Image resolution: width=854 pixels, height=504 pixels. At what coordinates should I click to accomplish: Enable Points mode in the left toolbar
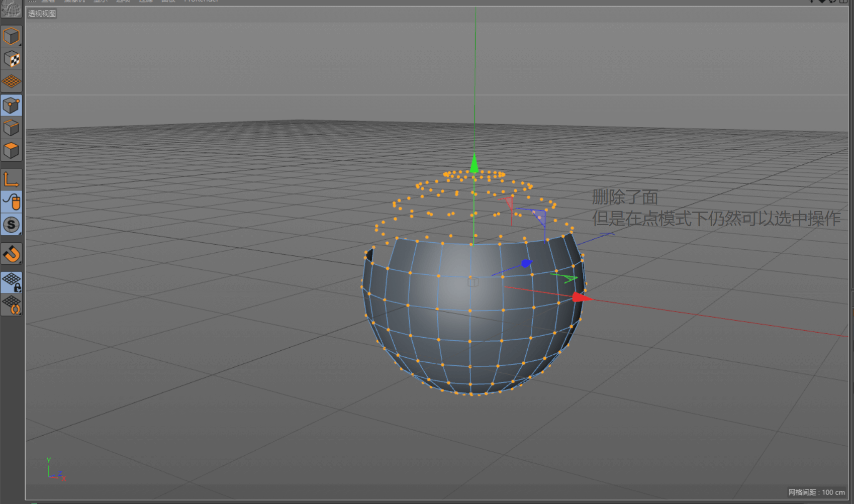pos(11,106)
